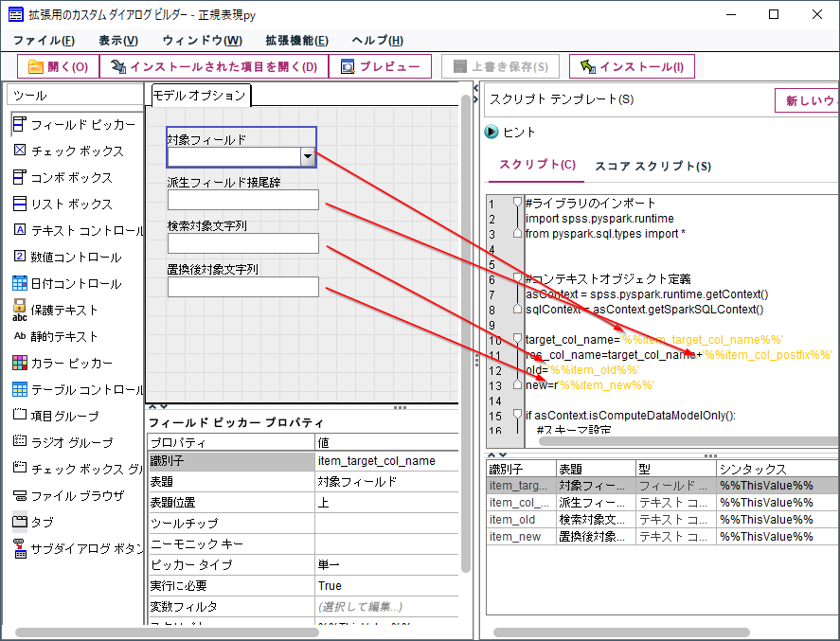Collapse code fold marker at line 10
This screenshot has width=840, height=641.
click(517, 338)
